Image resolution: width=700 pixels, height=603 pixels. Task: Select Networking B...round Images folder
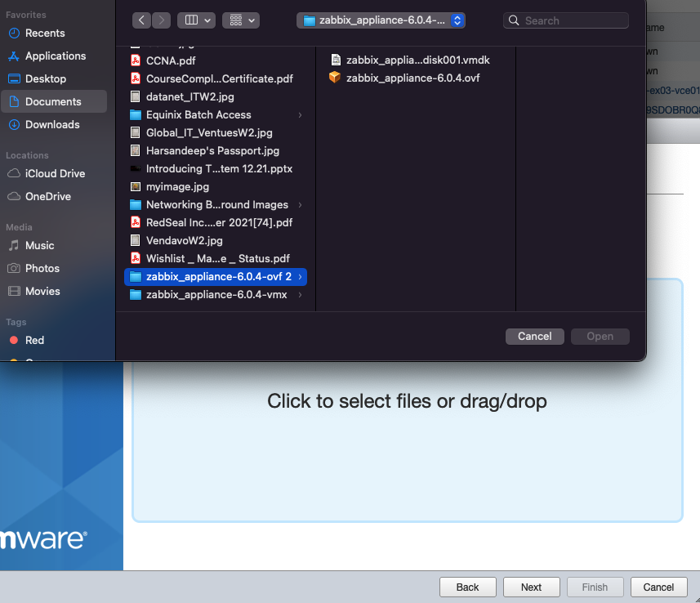216,204
